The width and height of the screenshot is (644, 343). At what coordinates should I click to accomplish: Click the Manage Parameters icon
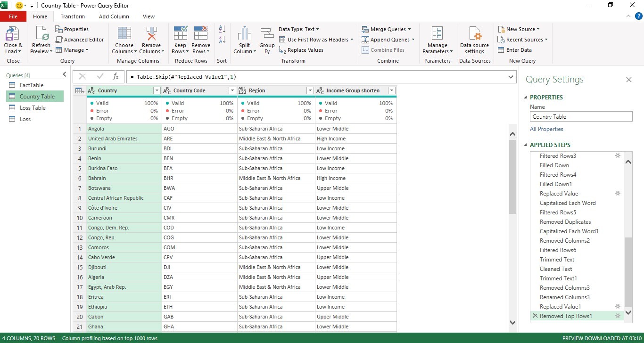[x=438, y=34]
